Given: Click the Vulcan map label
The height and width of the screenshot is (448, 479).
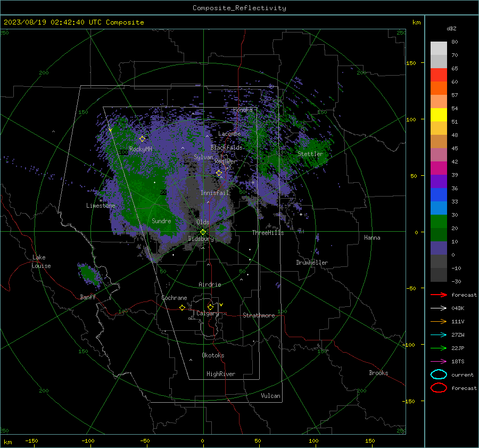Looking at the screenshot, I should (270, 396).
